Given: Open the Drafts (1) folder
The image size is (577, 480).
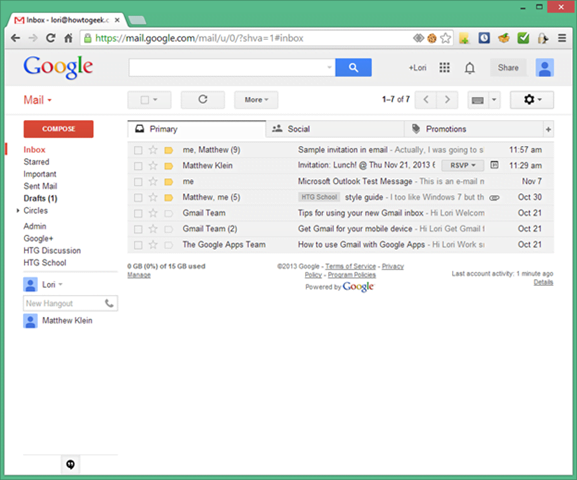Looking at the screenshot, I should [40, 198].
